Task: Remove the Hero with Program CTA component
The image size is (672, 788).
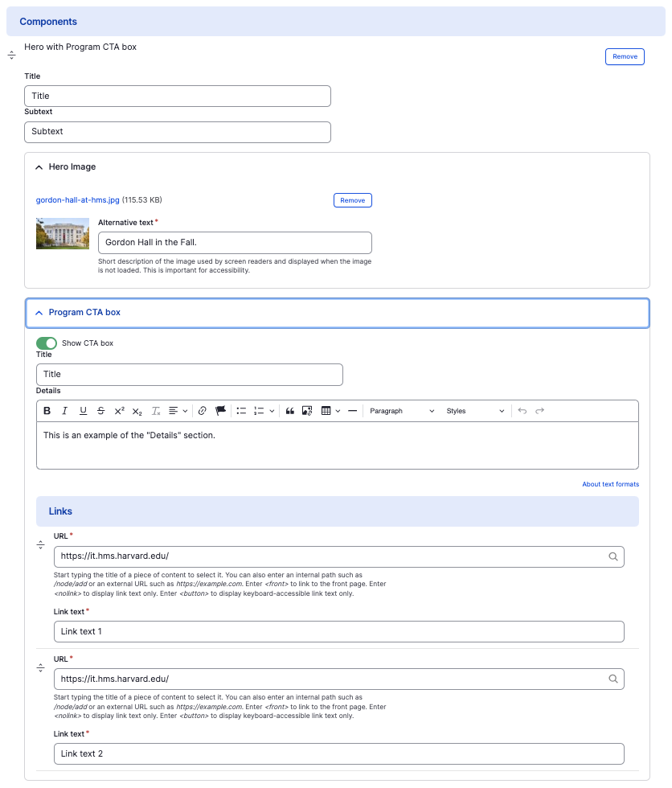Action: (625, 56)
